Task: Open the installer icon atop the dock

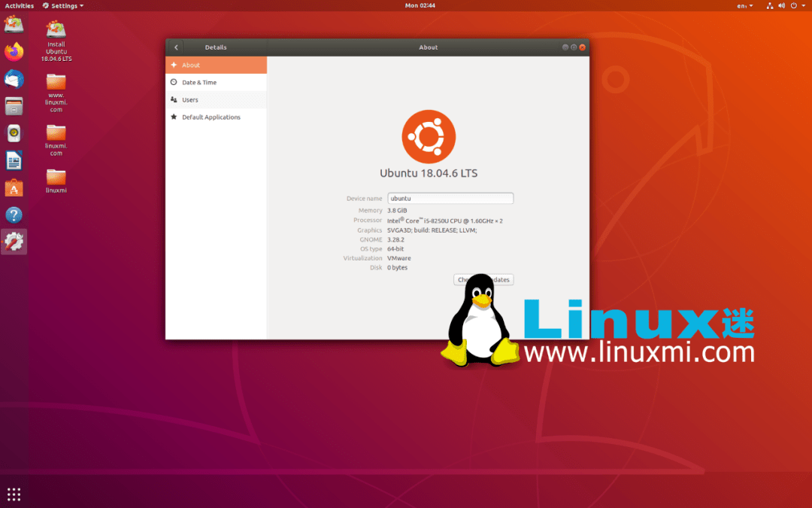Action: [x=14, y=24]
